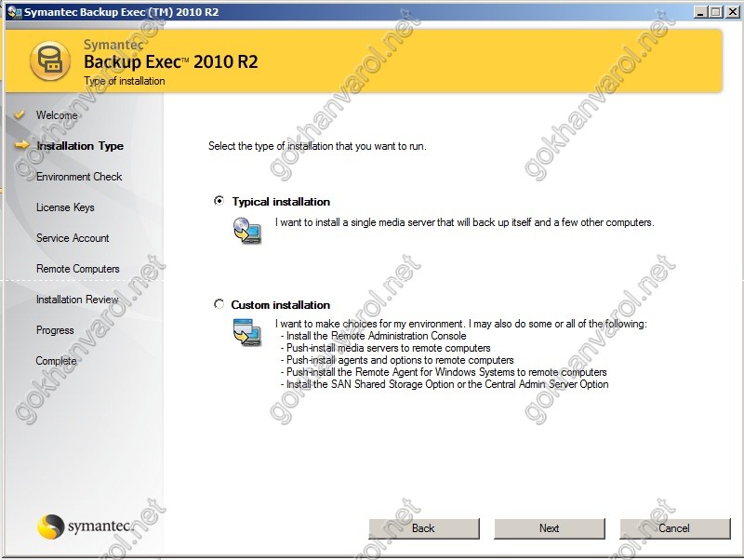Click the Backup Exec header logo icon
Image resolution: width=744 pixels, height=560 pixels.
(x=49, y=61)
